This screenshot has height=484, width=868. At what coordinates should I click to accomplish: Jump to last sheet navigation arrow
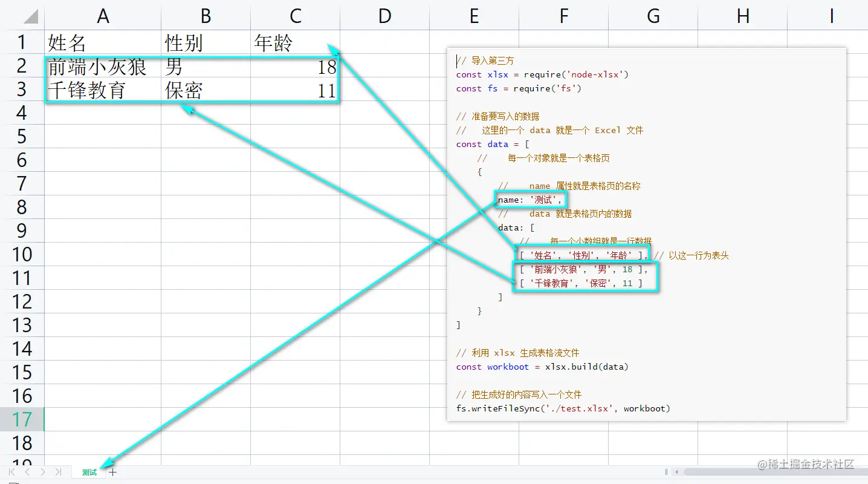(x=58, y=472)
